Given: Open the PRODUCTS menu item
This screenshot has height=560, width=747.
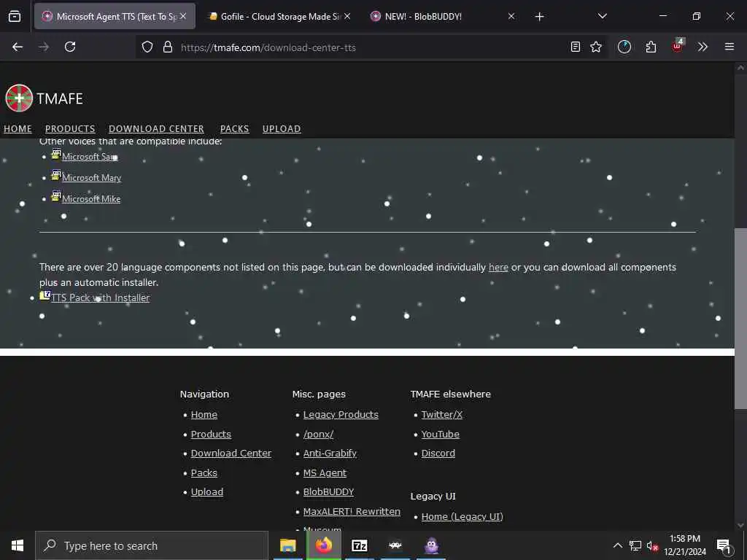Looking at the screenshot, I should pos(70,128).
